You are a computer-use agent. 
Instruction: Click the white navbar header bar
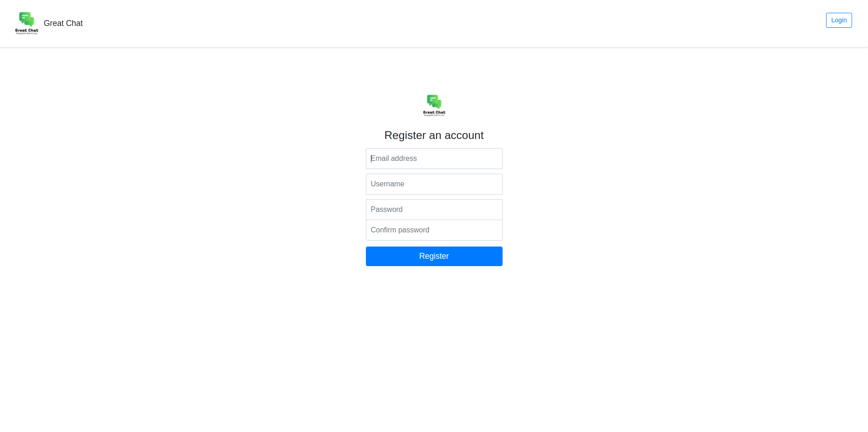(x=434, y=23)
